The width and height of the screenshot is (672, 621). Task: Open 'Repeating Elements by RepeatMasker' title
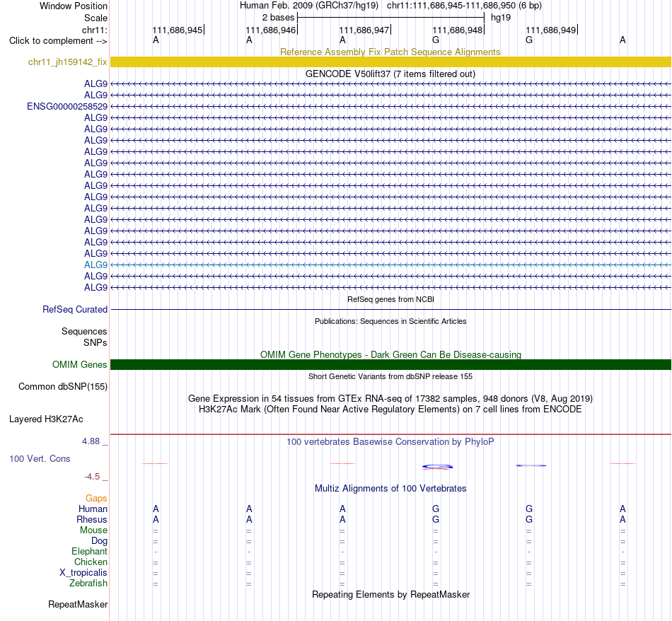[x=390, y=595]
